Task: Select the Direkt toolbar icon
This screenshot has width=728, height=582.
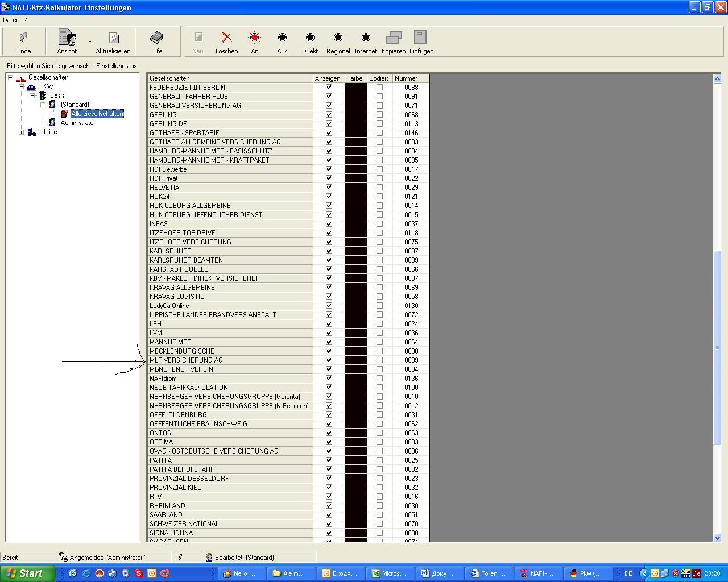Action: tap(310, 38)
